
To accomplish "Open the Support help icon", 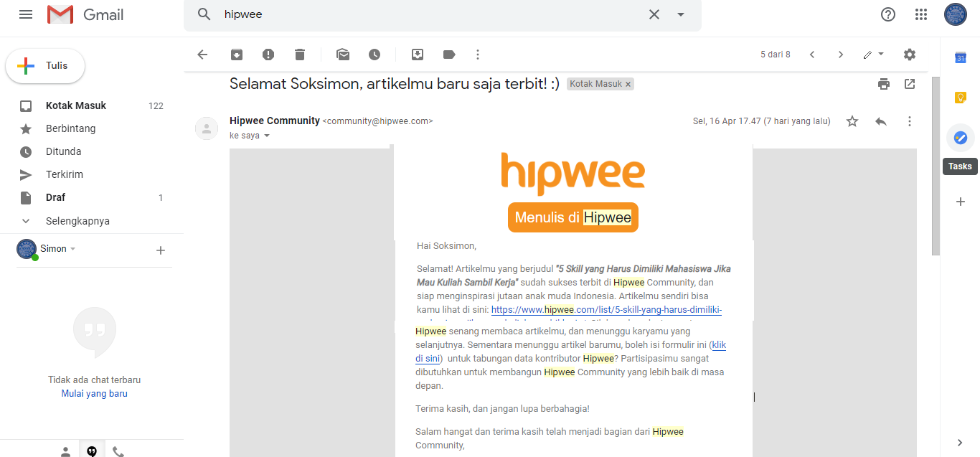I will [x=888, y=14].
